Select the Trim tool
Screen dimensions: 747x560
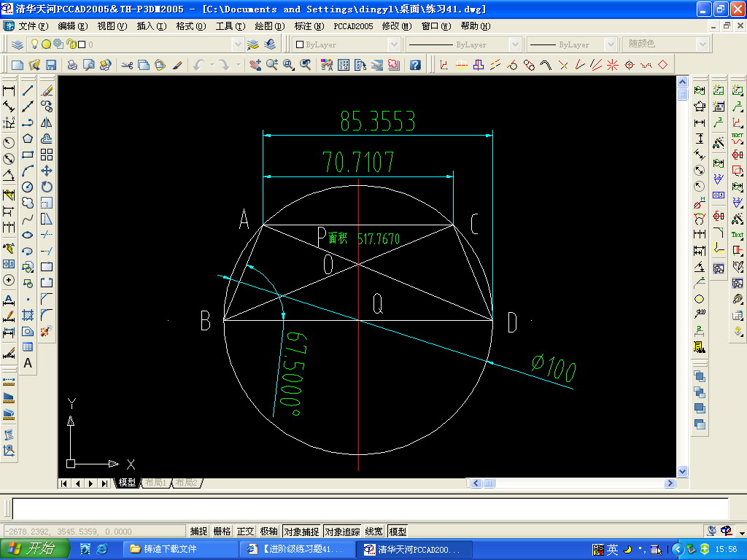(x=47, y=235)
